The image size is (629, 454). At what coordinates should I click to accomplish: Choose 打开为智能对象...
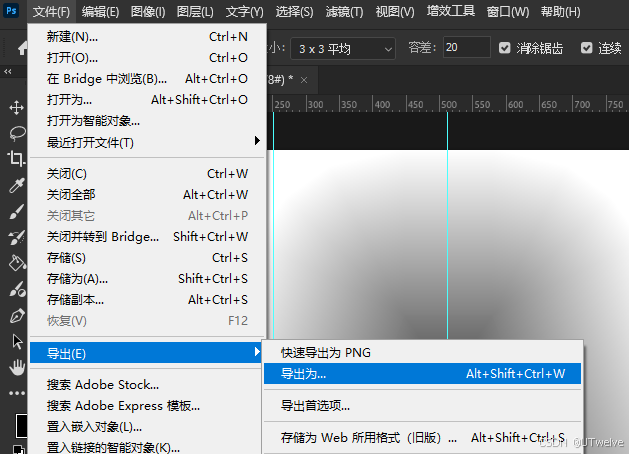[x=147, y=120]
